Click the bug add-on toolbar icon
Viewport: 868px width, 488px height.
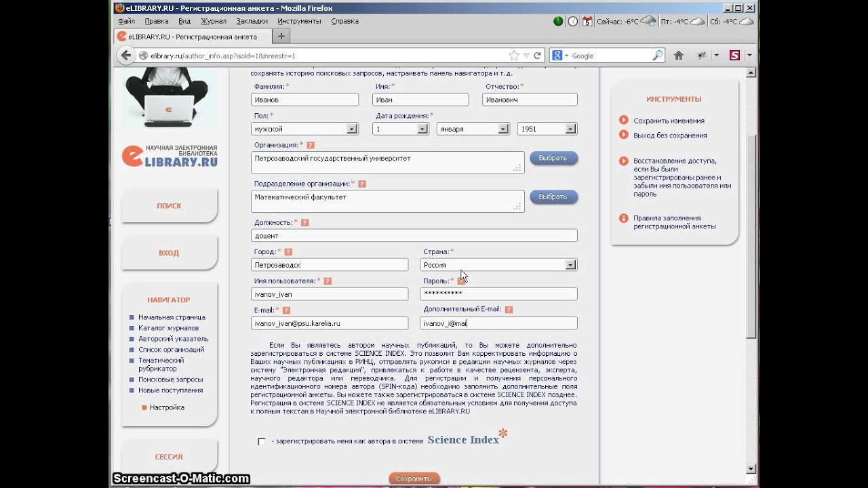(x=702, y=56)
